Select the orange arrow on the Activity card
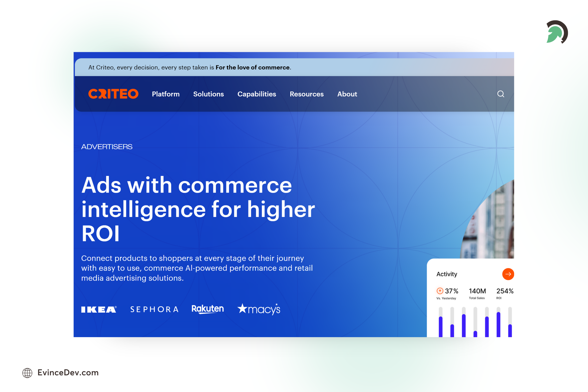Viewport: 588px width, 392px height. tap(508, 274)
